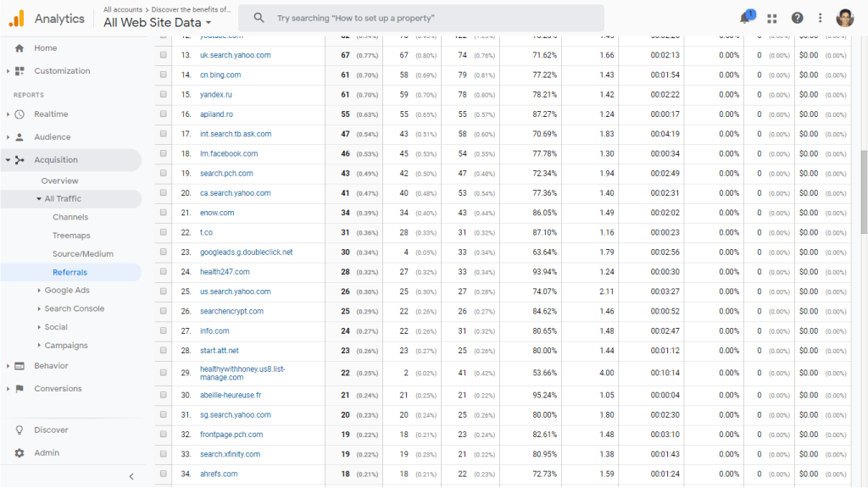The image size is (868, 488).
Task: Open the Channels report
Action: tap(70, 218)
